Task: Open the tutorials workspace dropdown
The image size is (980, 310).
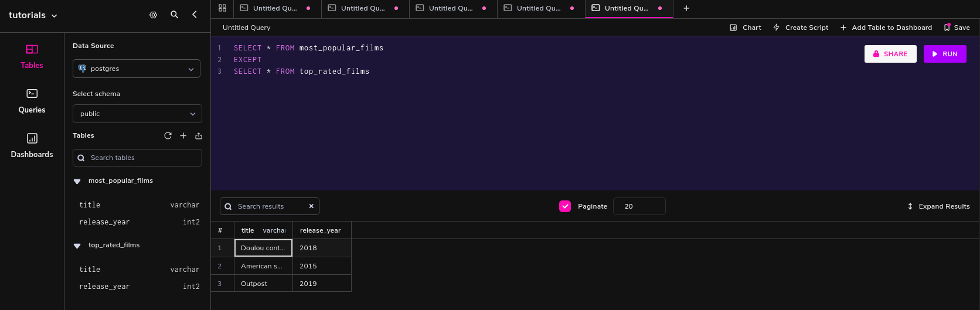Action: tap(33, 15)
